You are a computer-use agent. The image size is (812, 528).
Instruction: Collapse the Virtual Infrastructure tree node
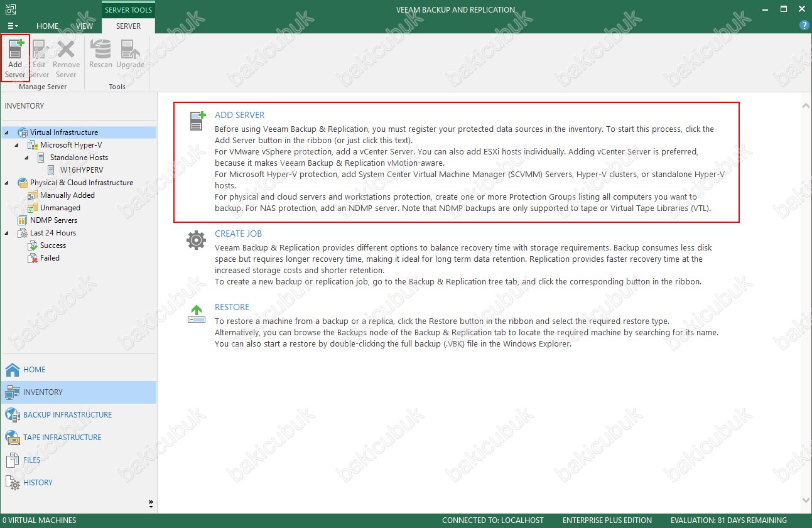pos(6,132)
